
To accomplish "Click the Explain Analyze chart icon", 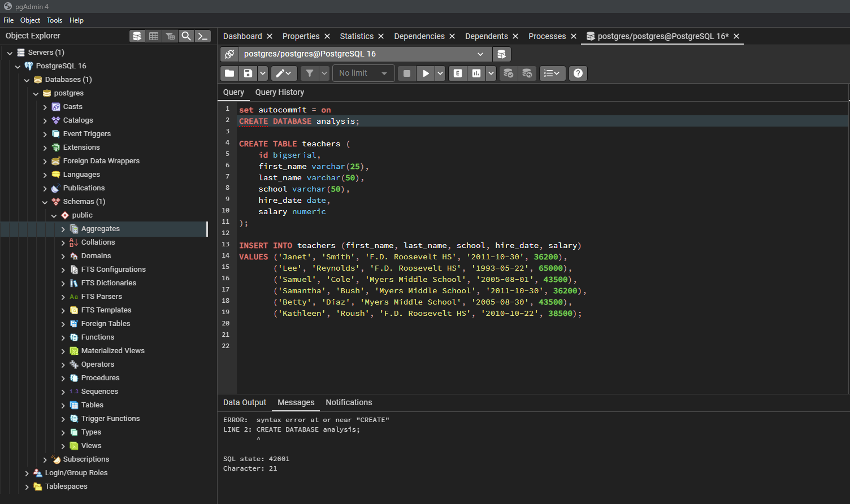I will coord(476,73).
